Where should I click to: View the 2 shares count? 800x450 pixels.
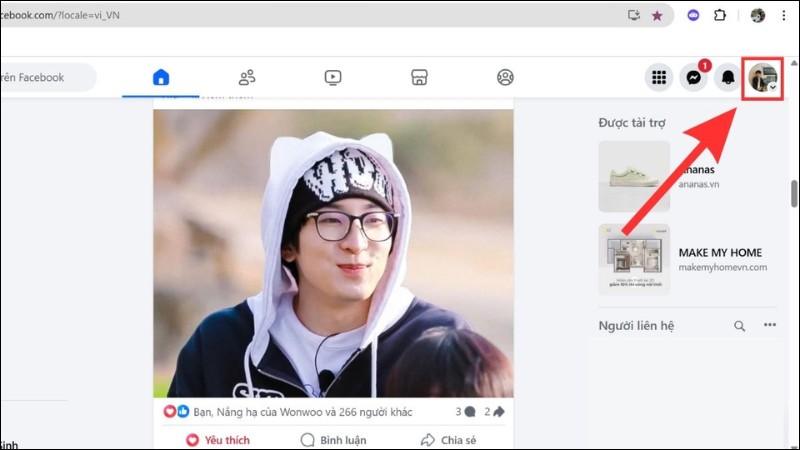(494, 412)
